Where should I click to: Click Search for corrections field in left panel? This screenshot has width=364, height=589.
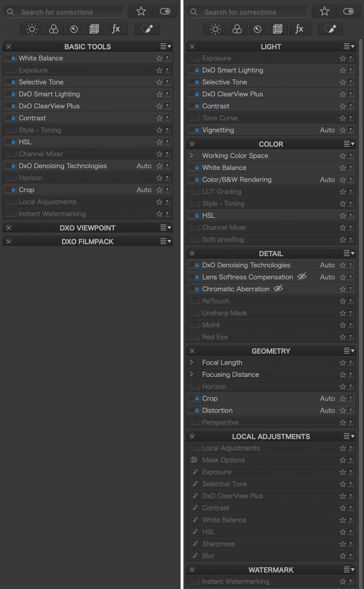tap(64, 12)
